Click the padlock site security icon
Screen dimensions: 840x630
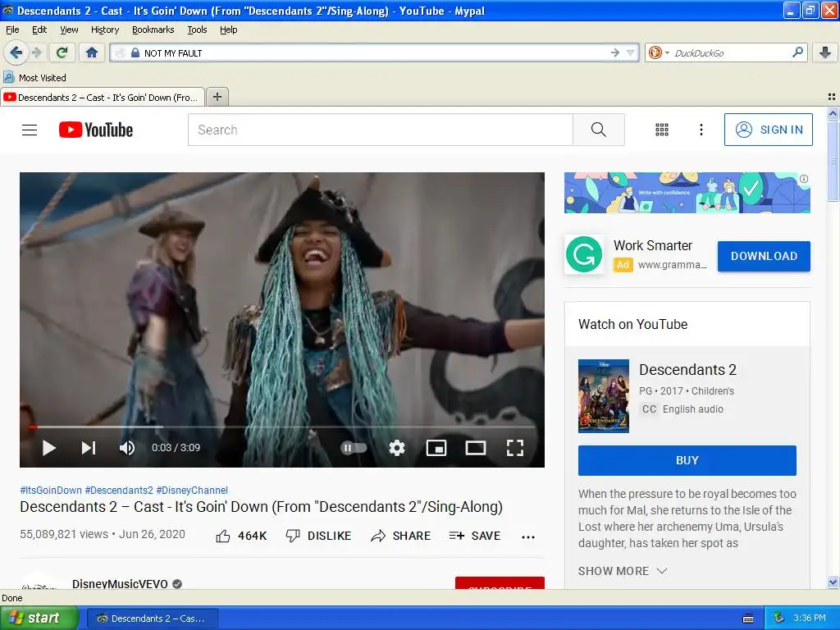135,53
